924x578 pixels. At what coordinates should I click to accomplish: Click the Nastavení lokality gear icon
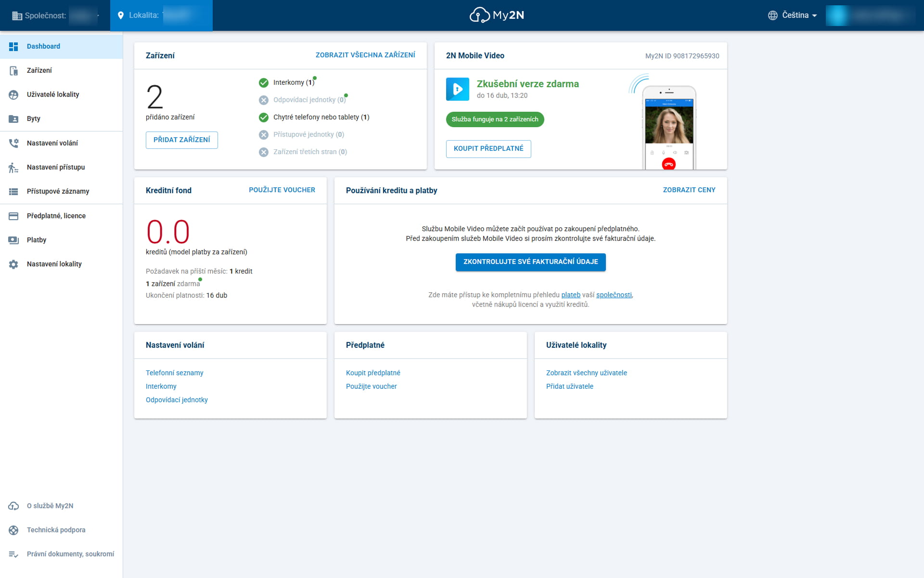[x=13, y=264]
